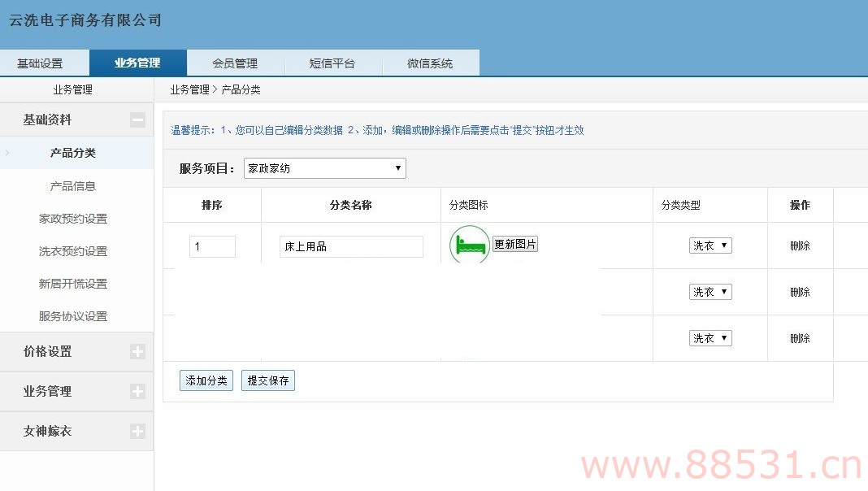
Task: Click 删除 in the second table row
Action: [x=800, y=293]
